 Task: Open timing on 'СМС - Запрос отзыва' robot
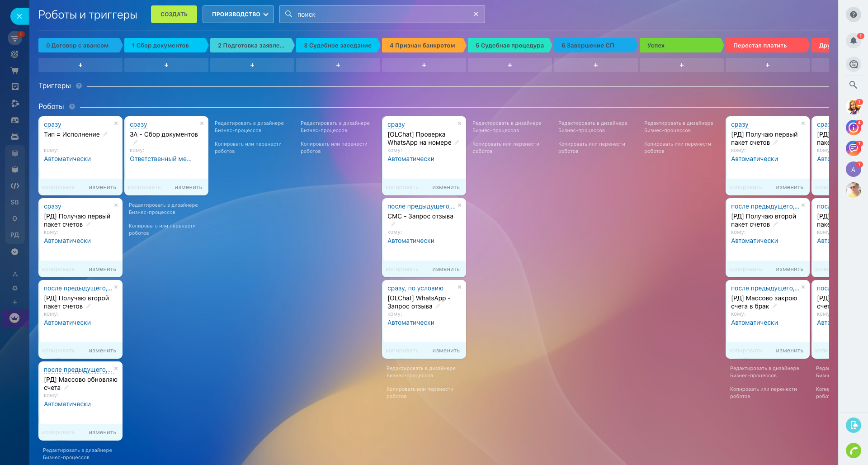[x=421, y=206]
